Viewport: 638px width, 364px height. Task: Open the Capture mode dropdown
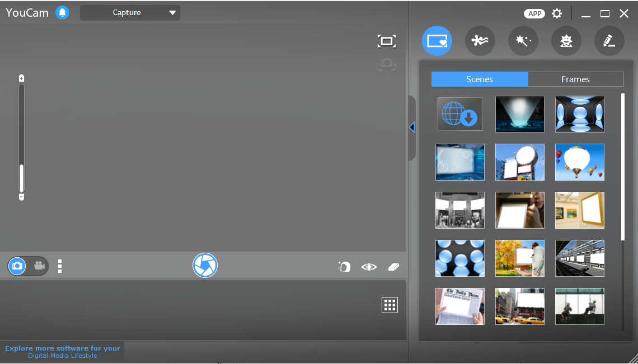tap(130, 13)
